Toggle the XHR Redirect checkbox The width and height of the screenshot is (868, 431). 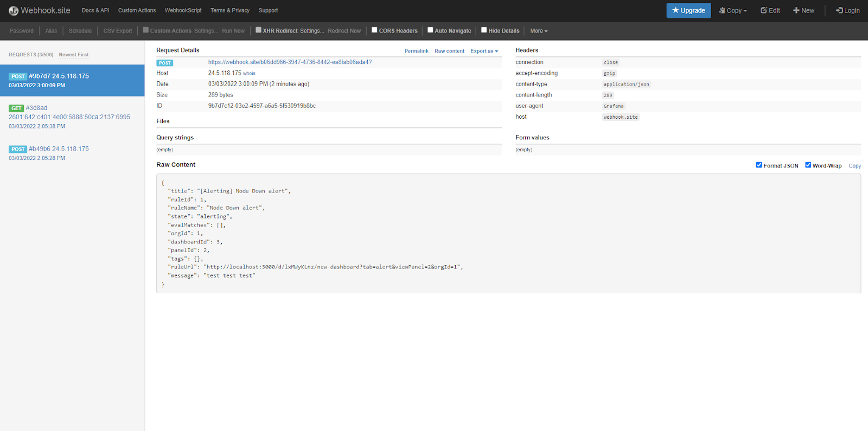tap(258, 30)
